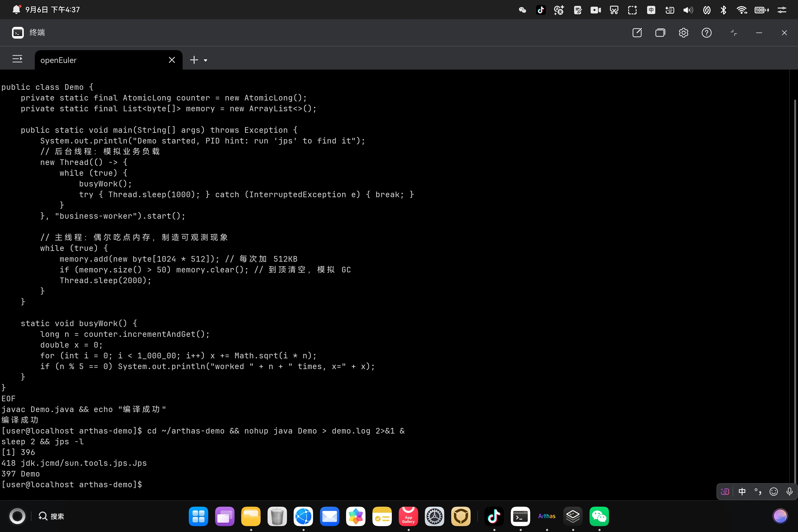Open the blue app grid launcher in dock
This screenshot has height=532, width=798.
coord(198,516)
